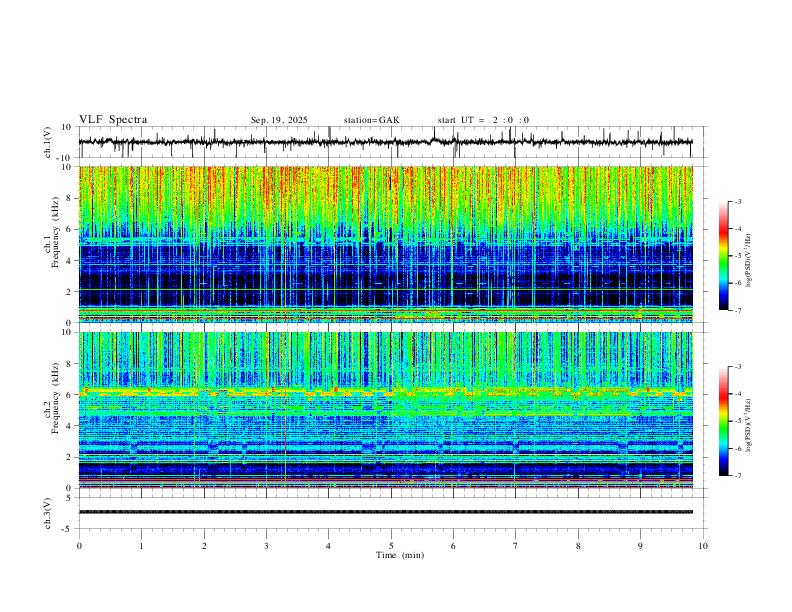Image resolution: width=792 pixels, height=612 pixels.
Task: Click the "VLF Spectra" plot title
Action: tap(113, 120)
